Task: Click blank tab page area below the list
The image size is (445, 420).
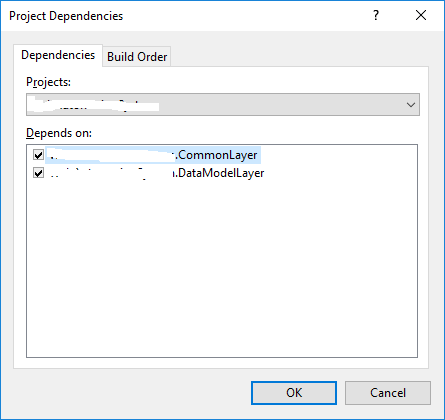Action: (221, 363)
